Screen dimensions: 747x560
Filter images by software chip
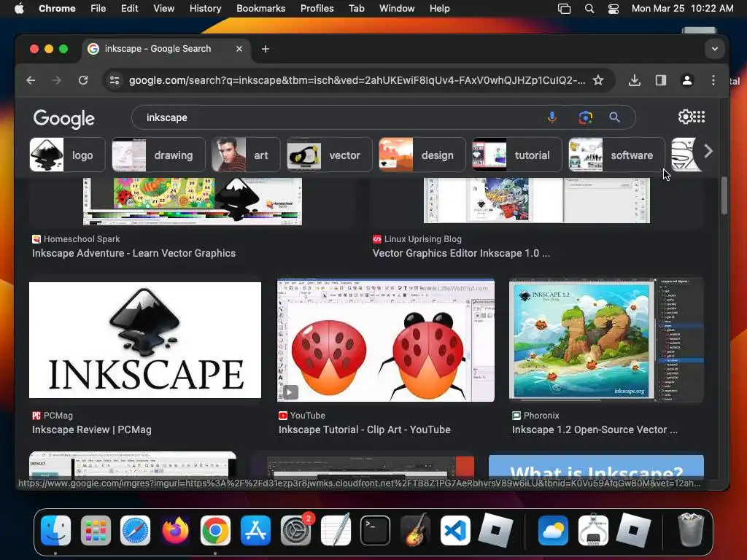pyautogui.click(x=616, y=155)
